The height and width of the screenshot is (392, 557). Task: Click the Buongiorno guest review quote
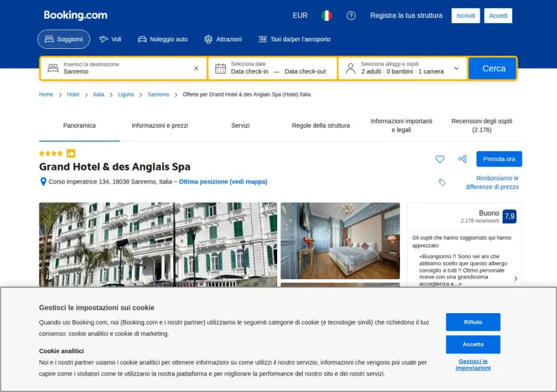[x=463, y=270]
